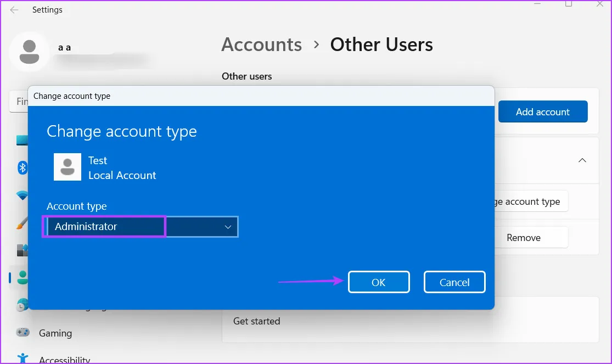
Task: Click the Gaming controller icon
Action: pyautogui.click(x=23, y=333)
